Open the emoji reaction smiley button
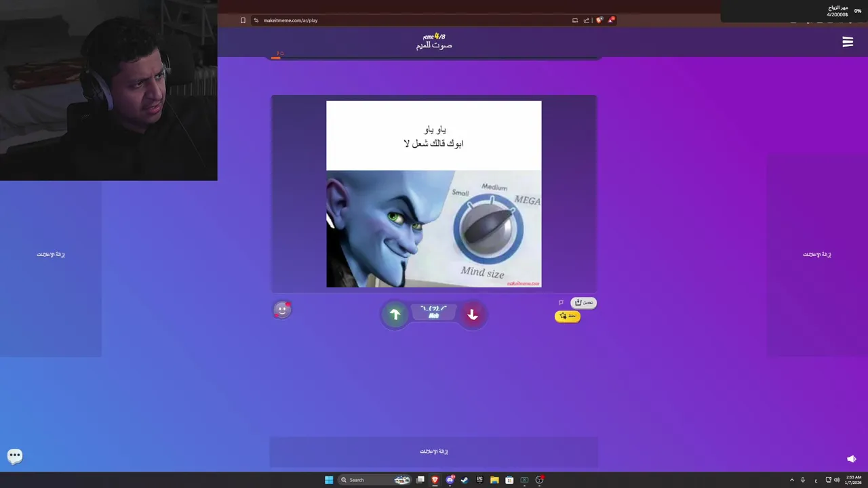The image size is (868, 488). (282, 310)
